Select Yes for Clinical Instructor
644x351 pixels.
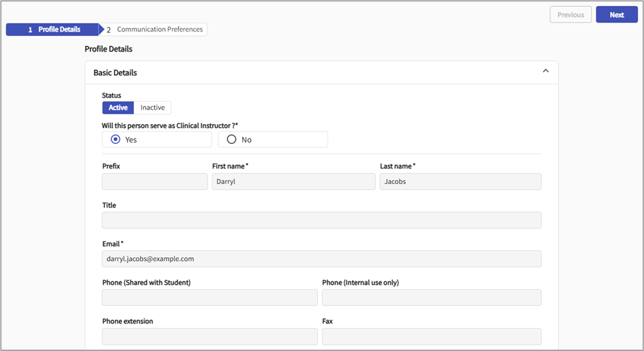116,139
